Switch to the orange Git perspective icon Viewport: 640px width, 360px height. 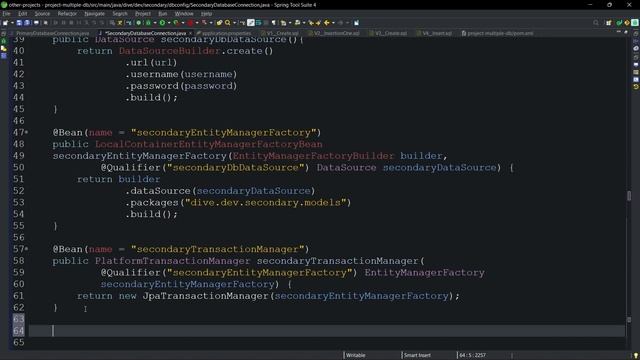coord(627,23)
